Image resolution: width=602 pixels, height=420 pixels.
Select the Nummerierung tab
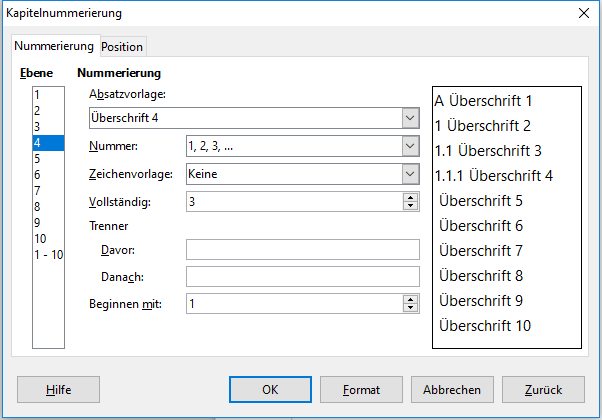54,46
